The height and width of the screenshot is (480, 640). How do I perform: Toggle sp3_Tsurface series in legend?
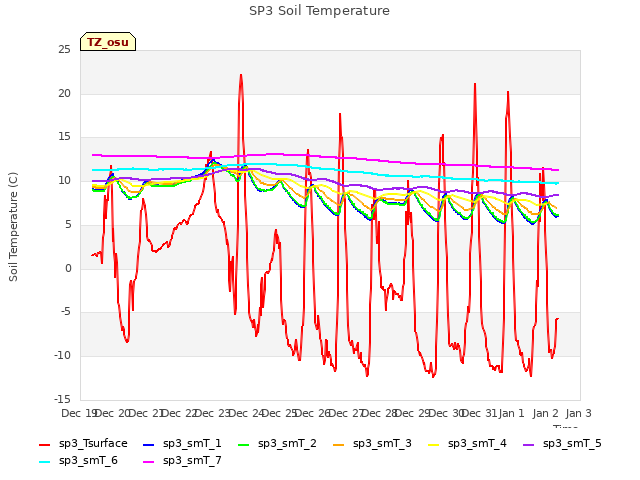83,444
